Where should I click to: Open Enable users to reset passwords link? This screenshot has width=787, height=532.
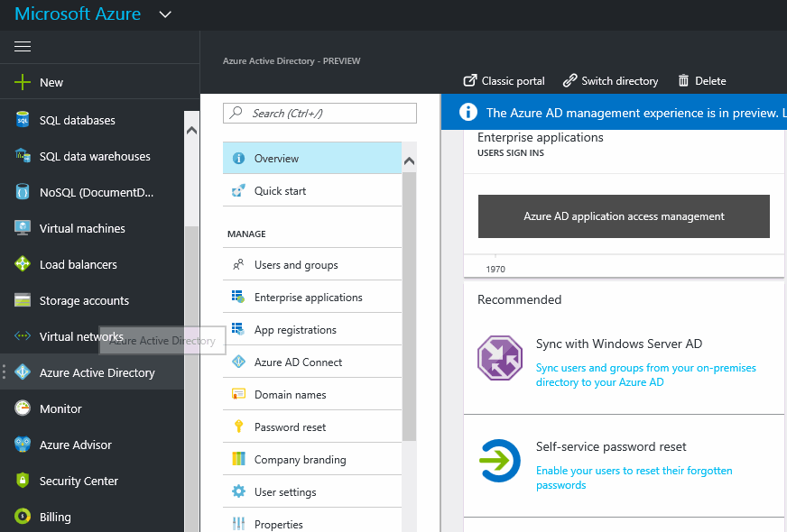pos(634,478)
